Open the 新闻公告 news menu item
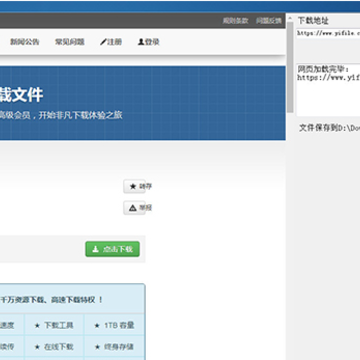This screenshot has height=360, width=360. (25, 42)
